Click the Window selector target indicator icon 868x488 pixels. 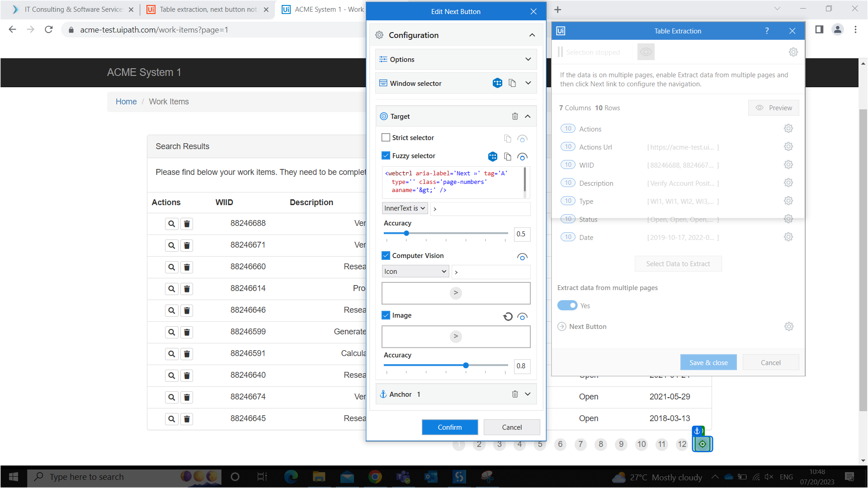pyautogui.click(x=497, y=83)
